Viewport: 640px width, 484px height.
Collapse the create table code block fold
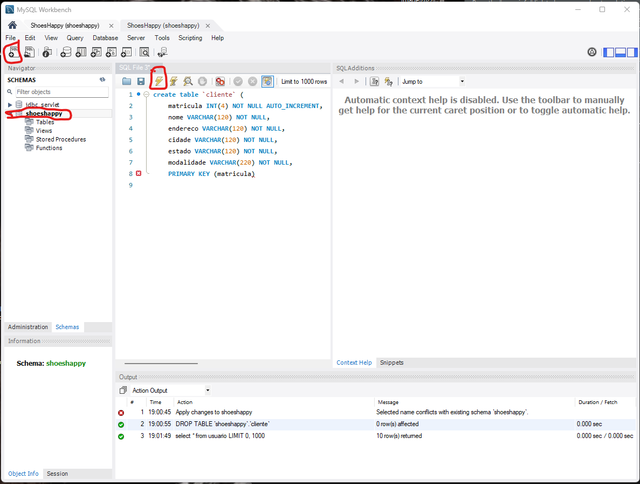click(146, 95)
